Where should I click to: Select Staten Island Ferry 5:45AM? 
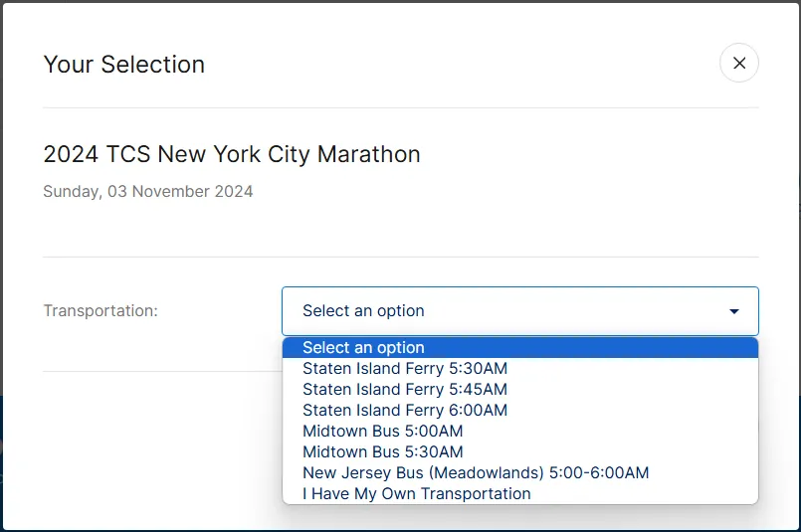point(520,390)
